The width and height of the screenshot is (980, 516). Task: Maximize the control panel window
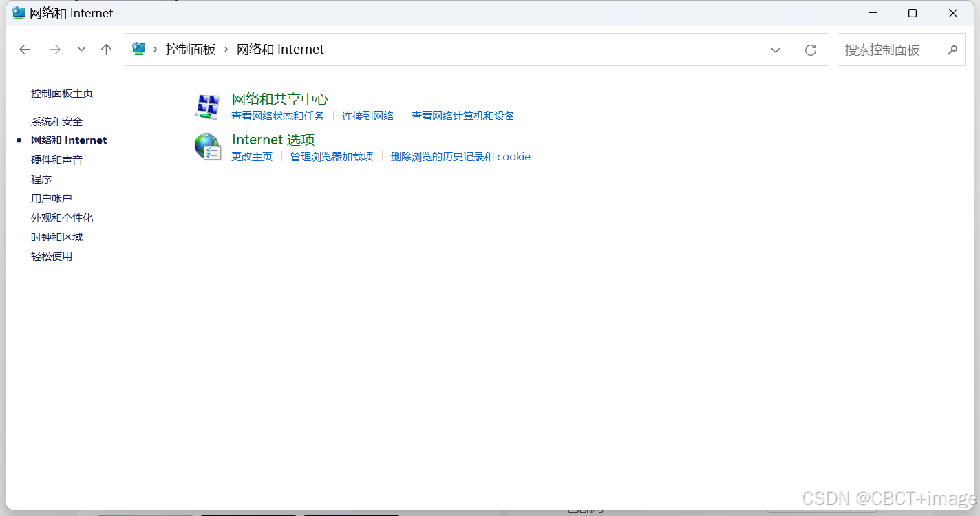point(913,13)
